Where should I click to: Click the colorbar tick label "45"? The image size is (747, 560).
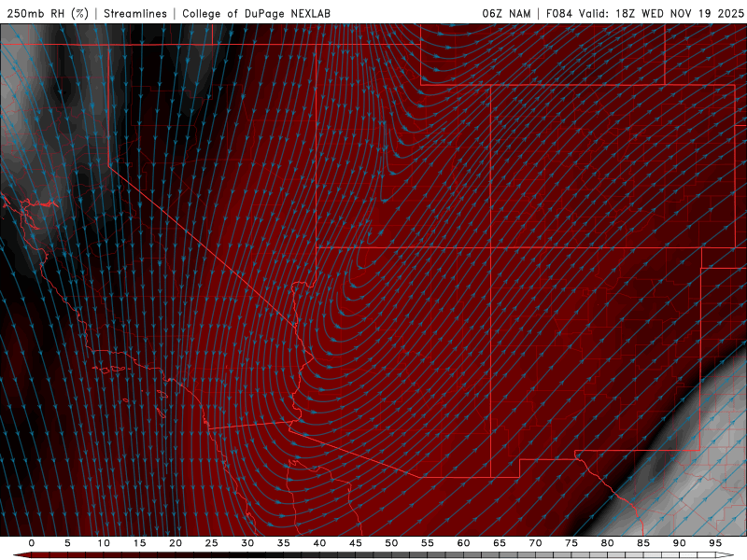click(356, 543)
